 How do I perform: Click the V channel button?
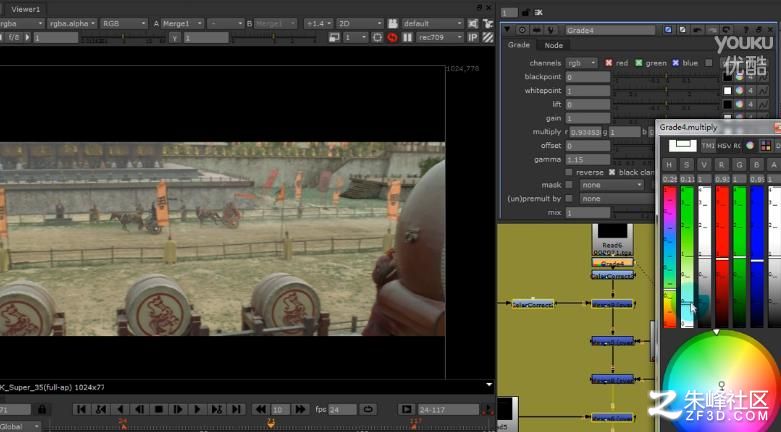coord(704,164)
